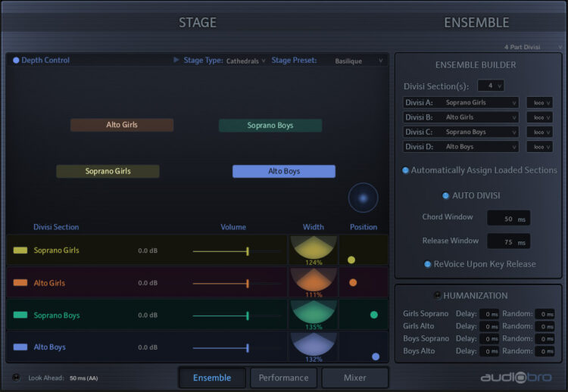
Task: Select the Alto Girls block on stage
Action: coord(122,125)
